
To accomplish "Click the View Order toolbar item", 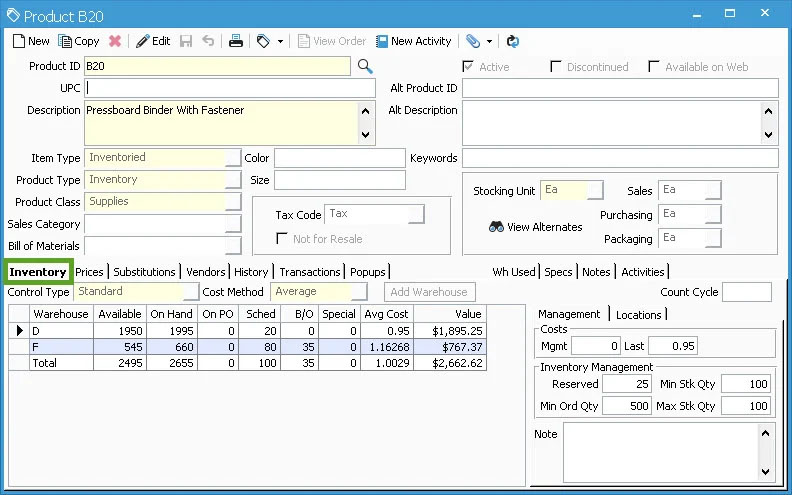I will coord(332,41).
